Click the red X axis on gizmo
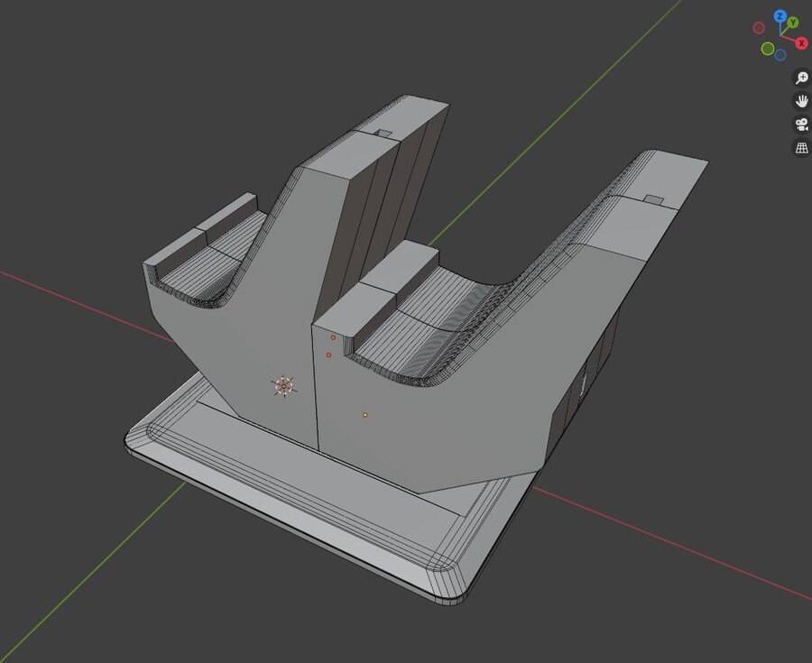 (802, 43)
